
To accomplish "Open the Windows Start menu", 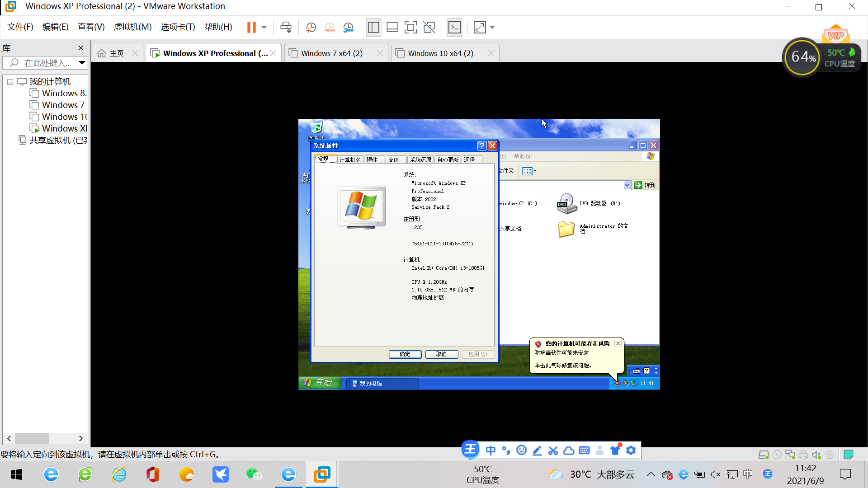I will [x=16, y=474].
